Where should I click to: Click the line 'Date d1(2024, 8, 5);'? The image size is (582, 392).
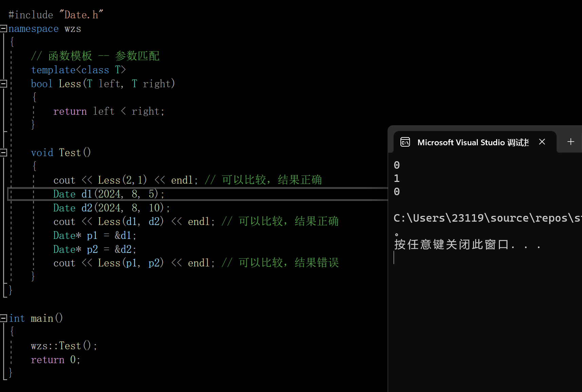tap(109, 194)
